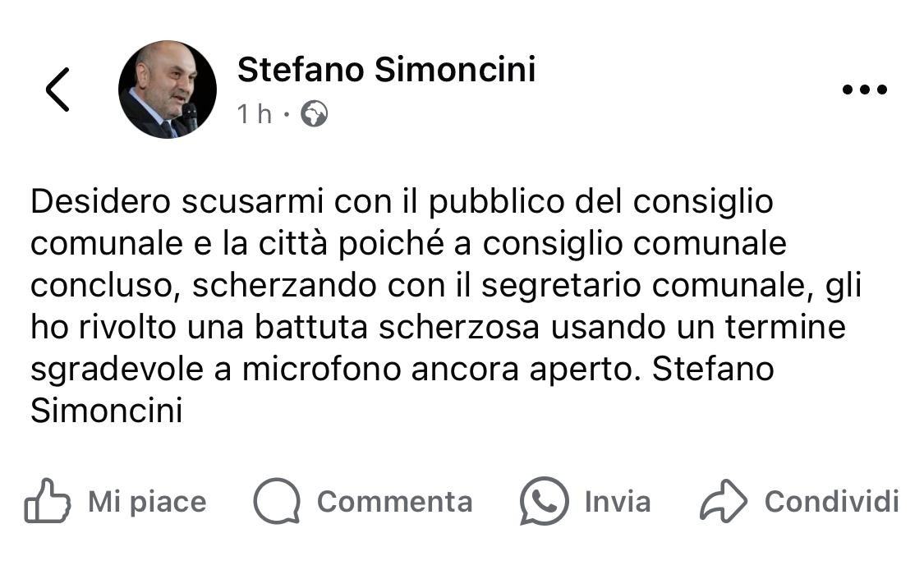The height and width of the screenshot is (570, 924).
Task: Click the WhatsApp send icon
Action: coord(544,501)
